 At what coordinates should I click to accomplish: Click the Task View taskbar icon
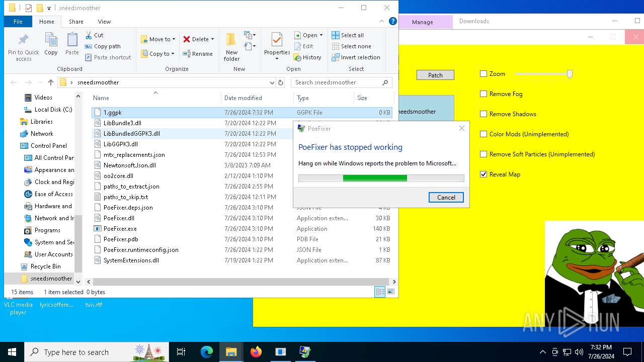(181, 352)
